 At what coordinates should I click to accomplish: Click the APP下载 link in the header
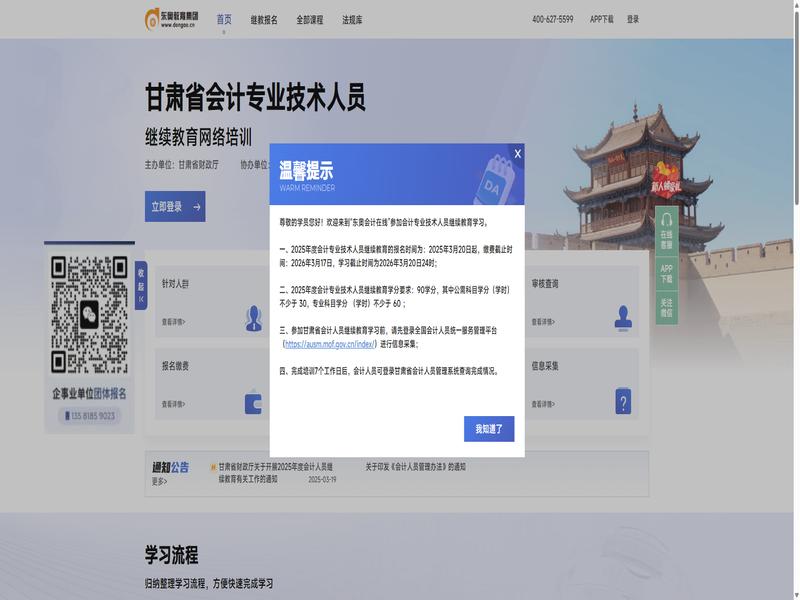[x=602, y=19]
